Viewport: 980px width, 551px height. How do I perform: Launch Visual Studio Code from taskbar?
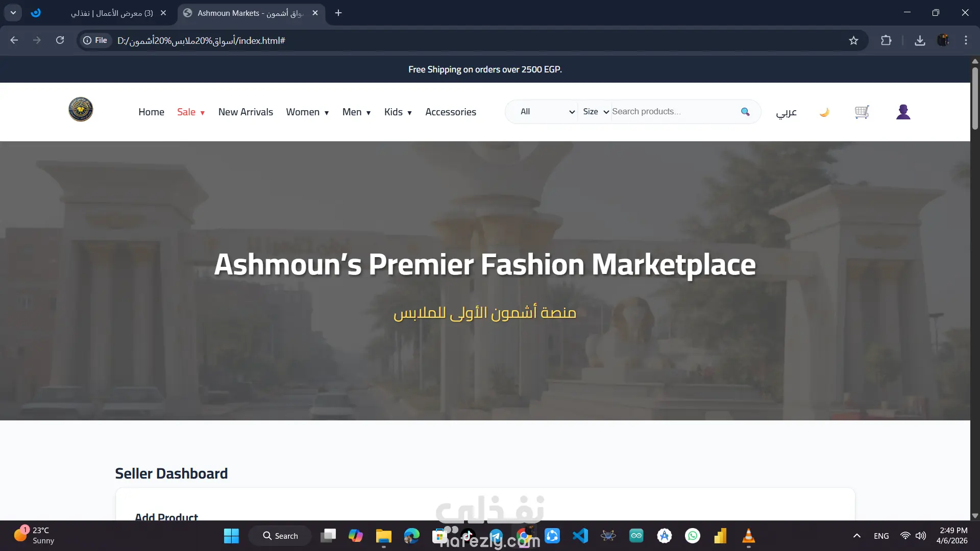(x=580, y=536)
